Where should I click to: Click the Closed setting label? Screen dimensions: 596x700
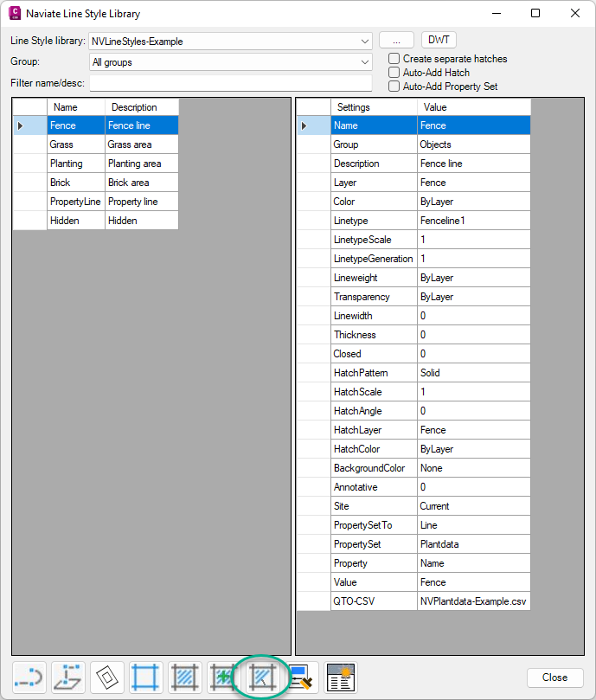pos(374,354)
